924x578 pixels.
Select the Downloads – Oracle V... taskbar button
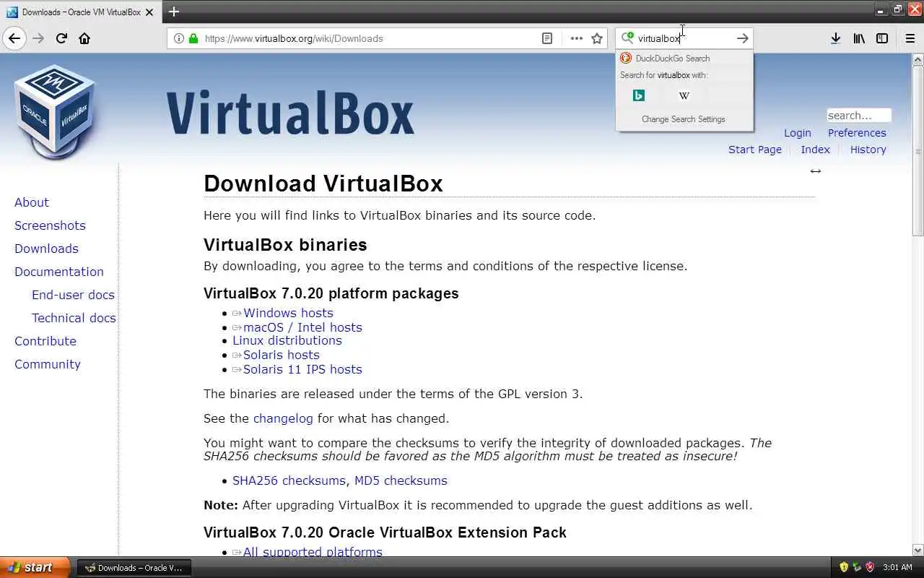click(134, 568)
